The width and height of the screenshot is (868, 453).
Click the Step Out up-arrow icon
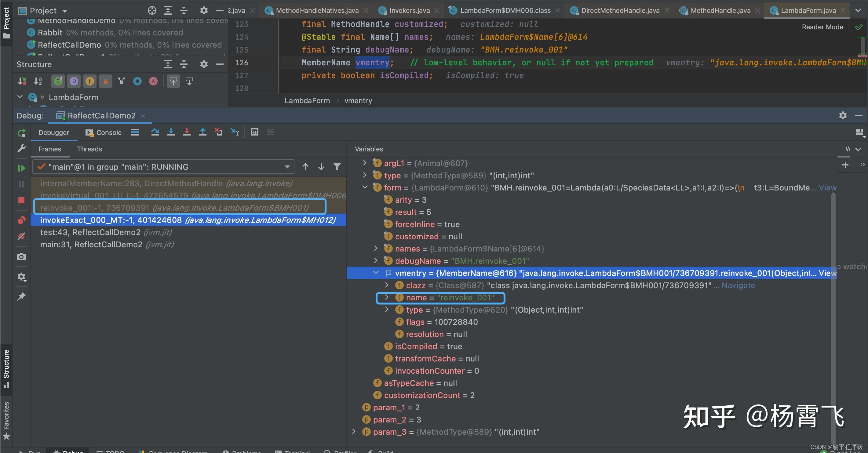[202, 132]
